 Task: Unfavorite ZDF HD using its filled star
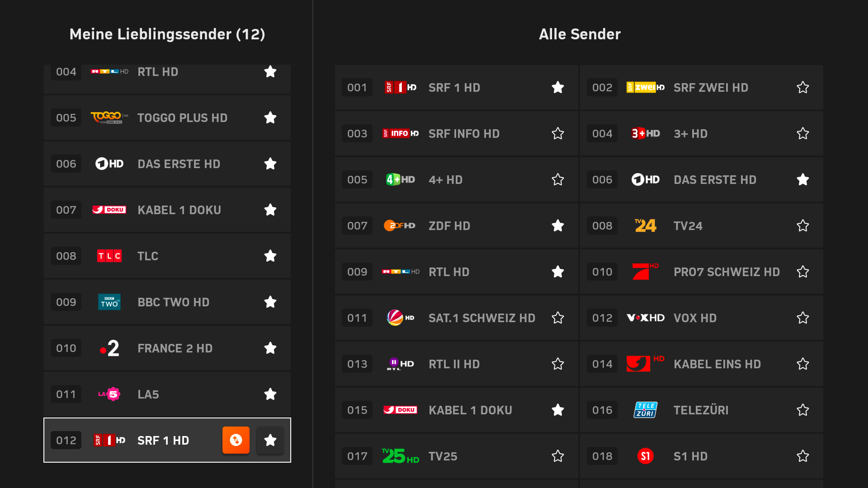(557, 226)
